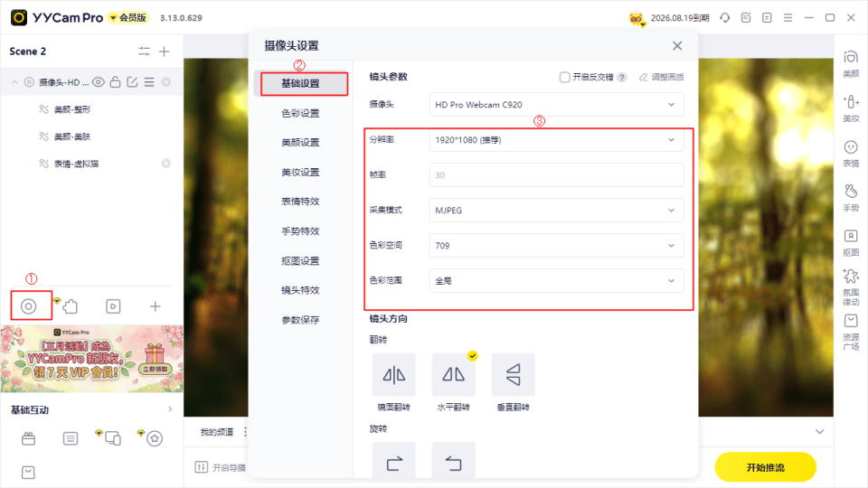Click the 垂直翻转 vertical flip icon
Screen dimensions: 868x488
pos(513,375)
